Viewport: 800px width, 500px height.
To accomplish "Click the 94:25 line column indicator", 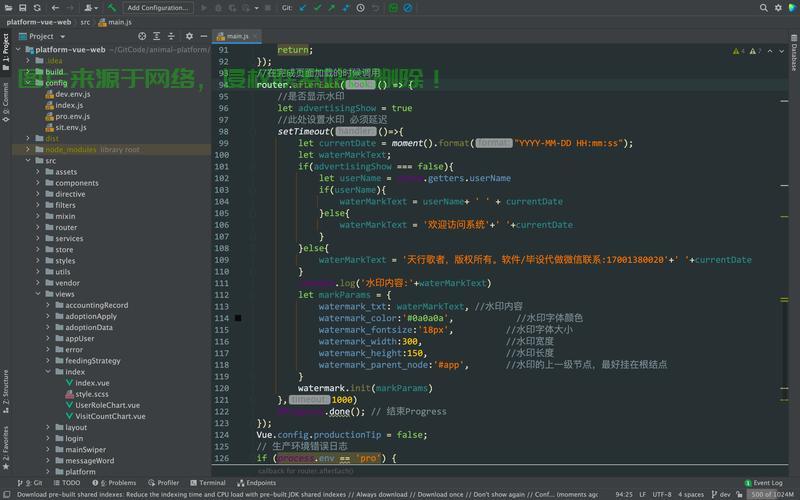I will click(x=623, y=494).
